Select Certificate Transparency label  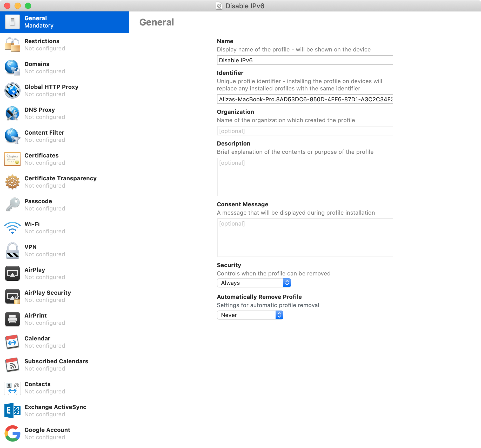pos(61,178)
